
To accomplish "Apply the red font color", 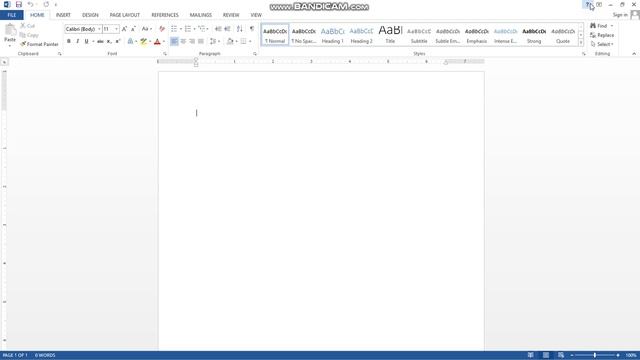I will click(x=157, y=41).
